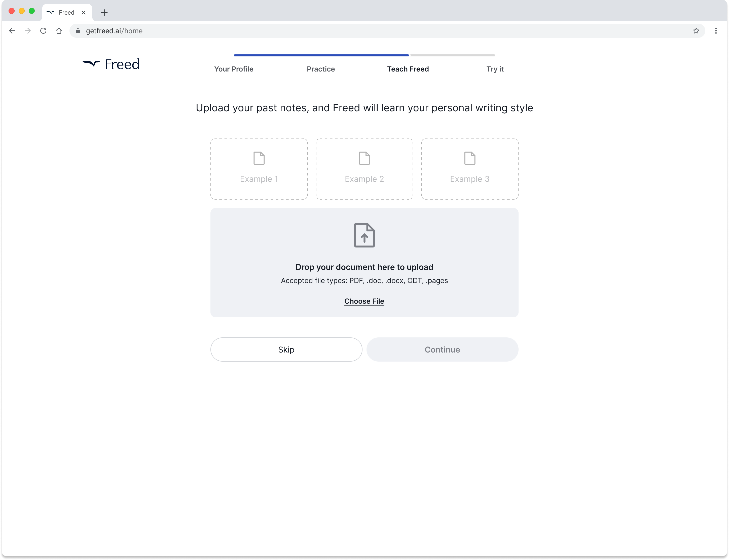Click the onboarding progress bar
The height and width of the screenshot is (560, 729).
pos(364,55)
